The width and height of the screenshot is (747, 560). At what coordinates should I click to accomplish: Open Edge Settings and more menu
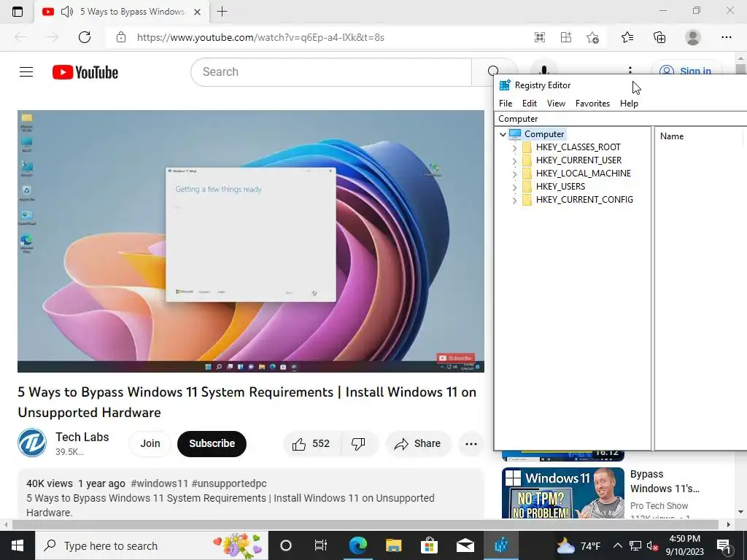pyautogui.click(x=726, y=37)
